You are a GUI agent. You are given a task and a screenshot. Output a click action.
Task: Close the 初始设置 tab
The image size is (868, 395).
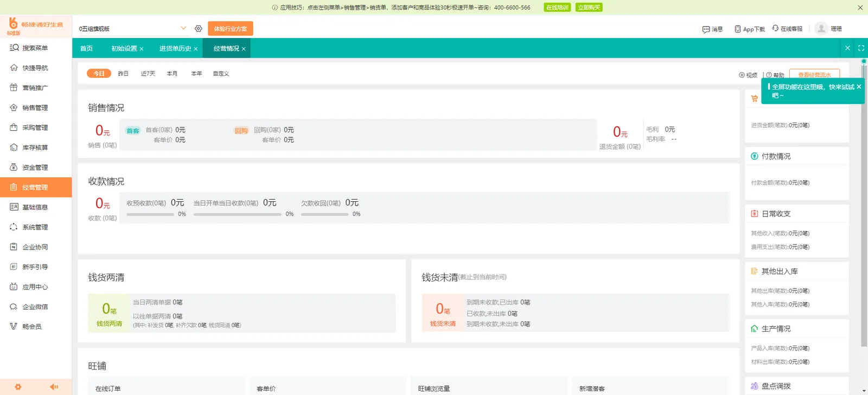pos(142,49)
